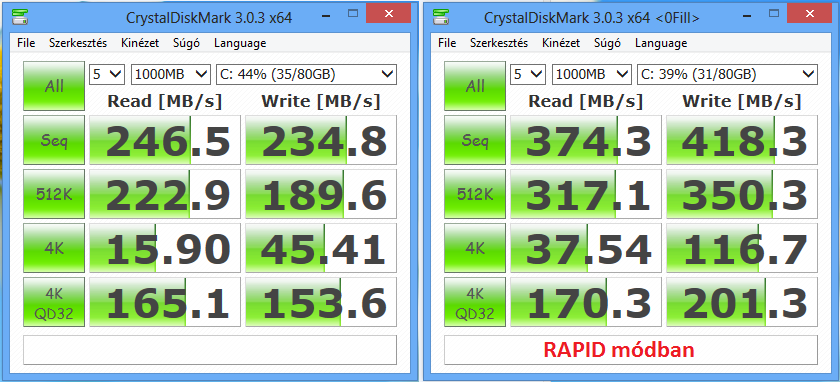840x382 pixels.
Task: Run 4K QD32 test in the 0Fill window
Action: click(475, 302)
